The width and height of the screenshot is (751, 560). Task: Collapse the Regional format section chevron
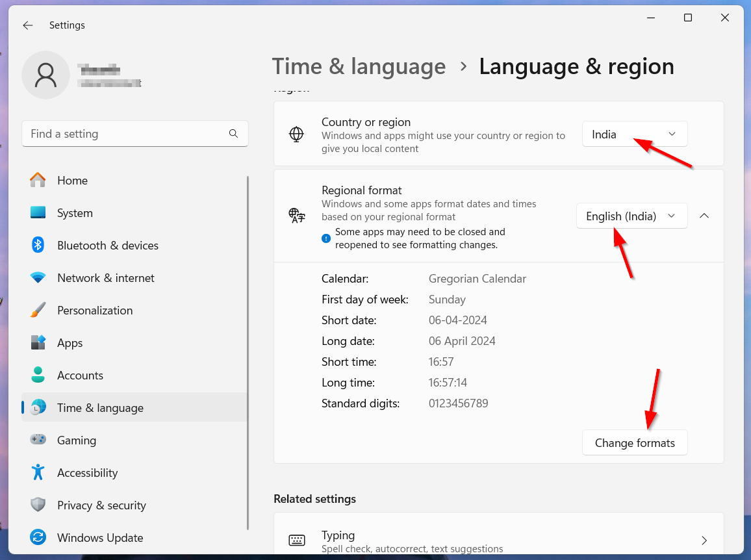click(704, 216)
